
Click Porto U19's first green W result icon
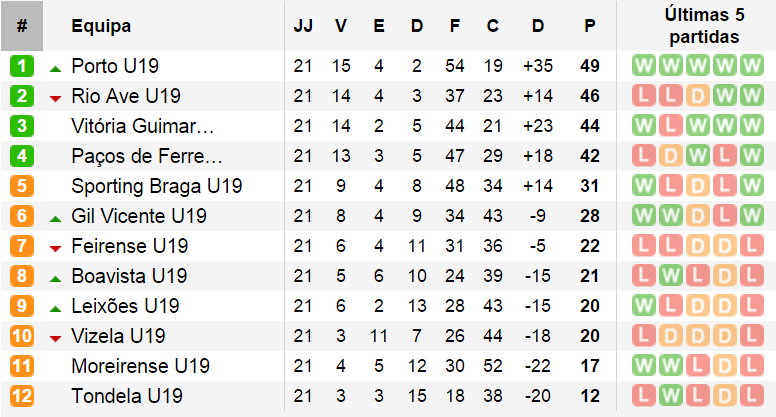click(643, 66)
